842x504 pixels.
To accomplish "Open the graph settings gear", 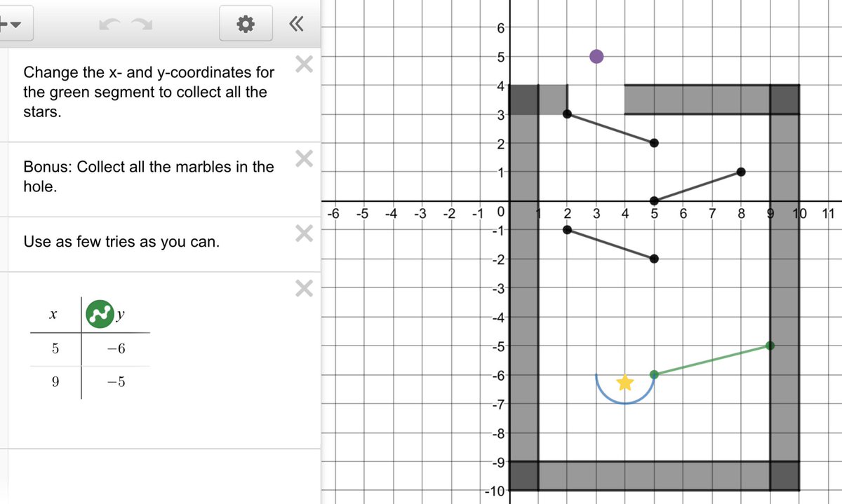I will click(245, 25).
